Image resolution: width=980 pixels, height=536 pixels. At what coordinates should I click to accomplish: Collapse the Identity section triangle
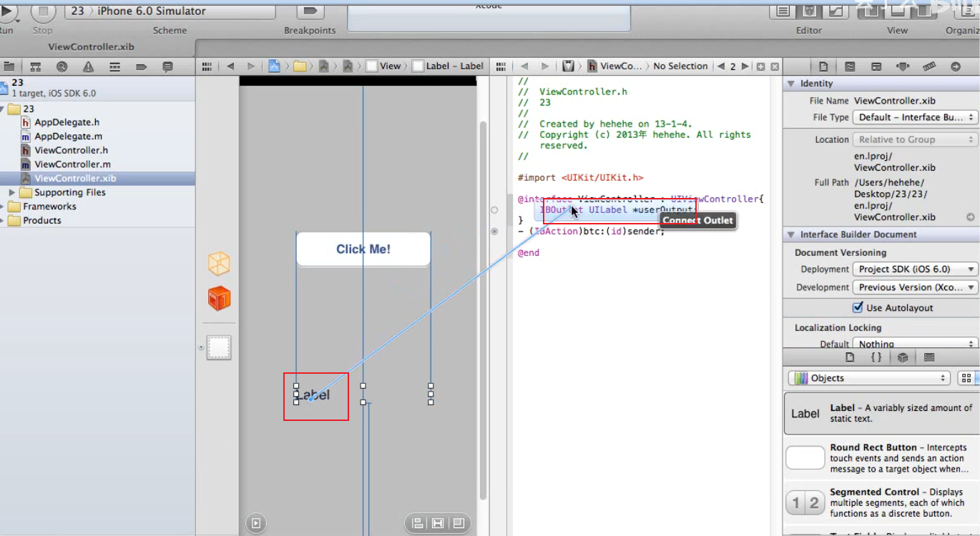pos(791,84)
